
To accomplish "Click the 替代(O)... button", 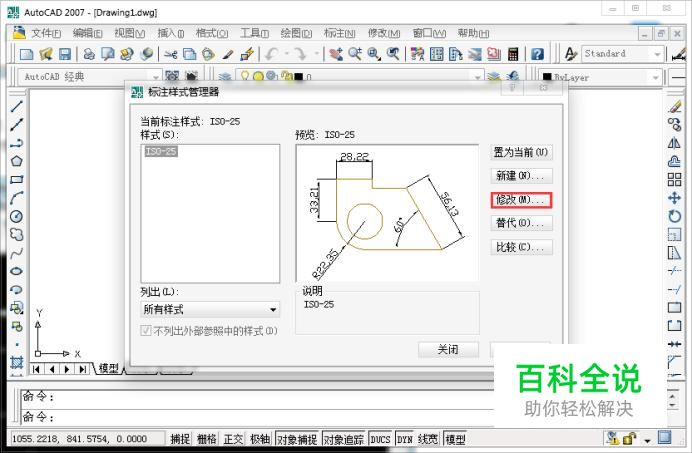I will click(521, 223).
